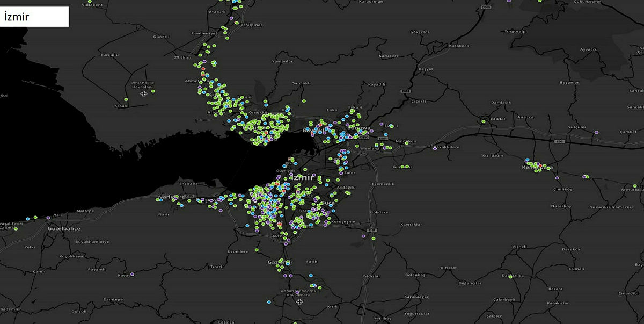Click the Güzelbahçe town label
The height and width of the screenshot is (324, 644).
pyautogui.click(x=64, y=228)
